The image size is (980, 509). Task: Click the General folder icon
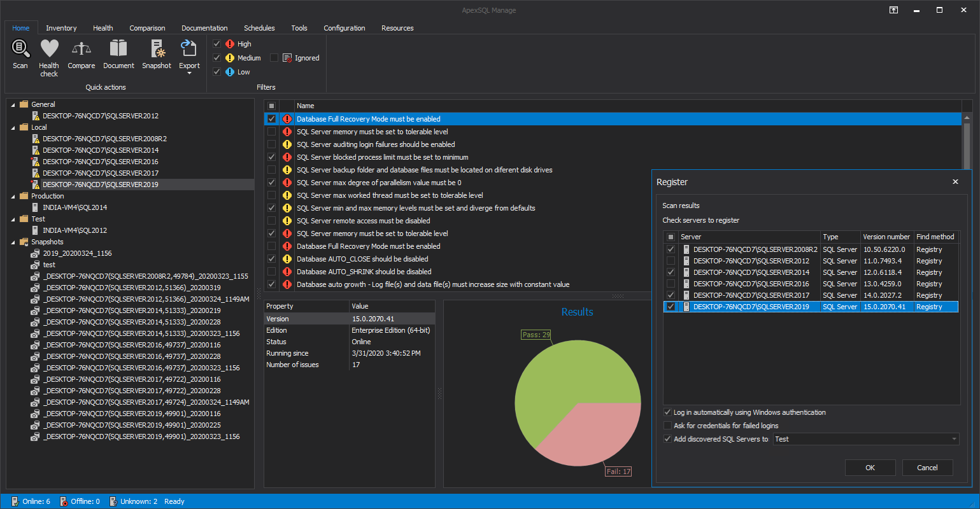[24, 104]
